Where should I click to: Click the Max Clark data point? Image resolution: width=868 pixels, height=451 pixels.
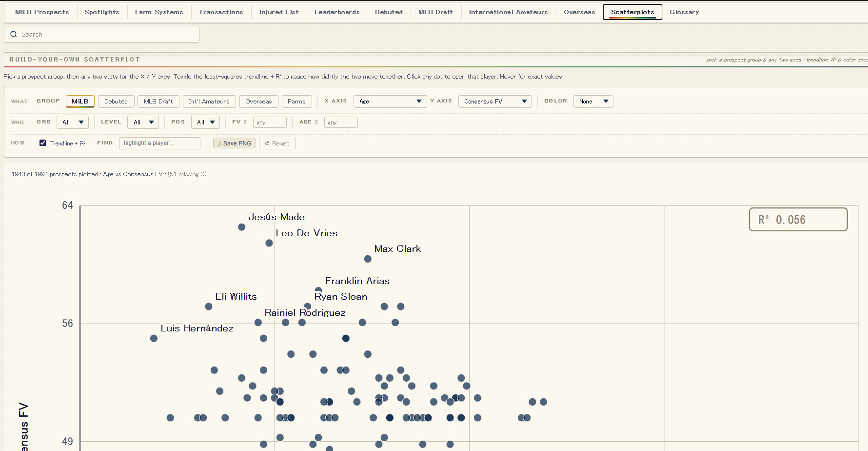click(368, 259)
